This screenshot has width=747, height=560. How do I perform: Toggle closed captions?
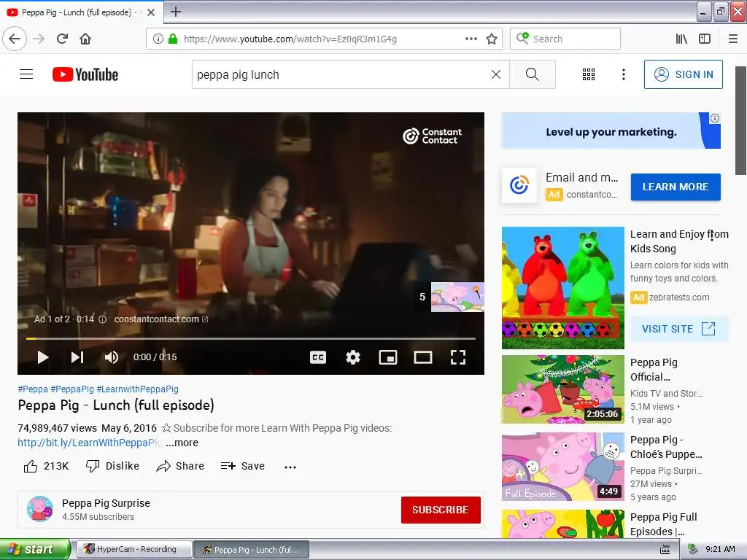click(318, 357)
